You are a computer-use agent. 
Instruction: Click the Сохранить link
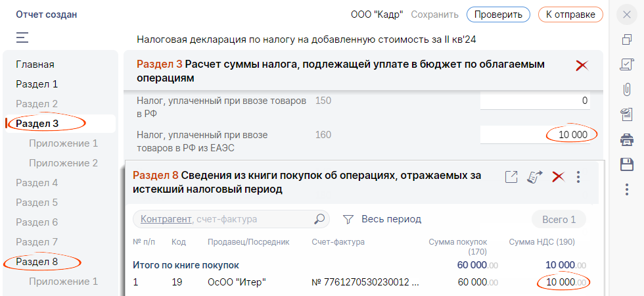[x=434, y=14]
